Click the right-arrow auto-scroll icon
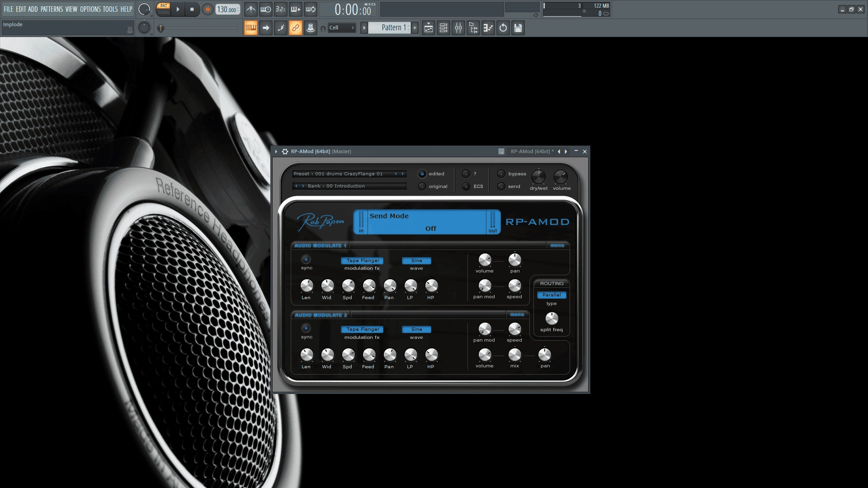This screenshot has width=868, height=488. click(x=266, y=28)
